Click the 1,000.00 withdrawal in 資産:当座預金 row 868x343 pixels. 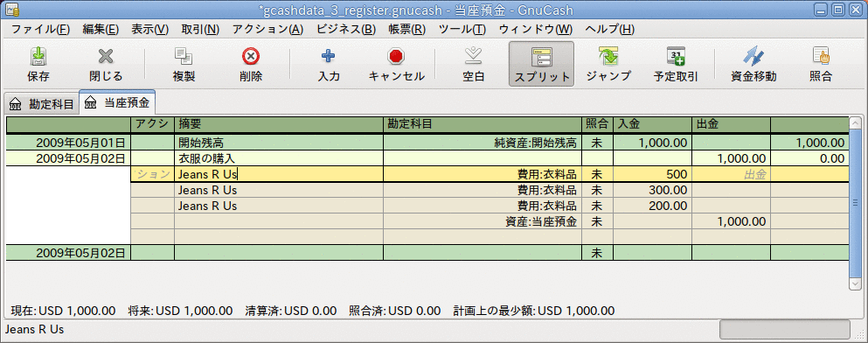[x=731, y=222]
